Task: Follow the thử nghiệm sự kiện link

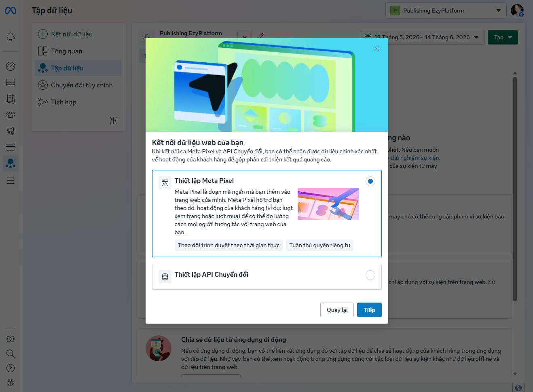Action: (x=415, y=158)
